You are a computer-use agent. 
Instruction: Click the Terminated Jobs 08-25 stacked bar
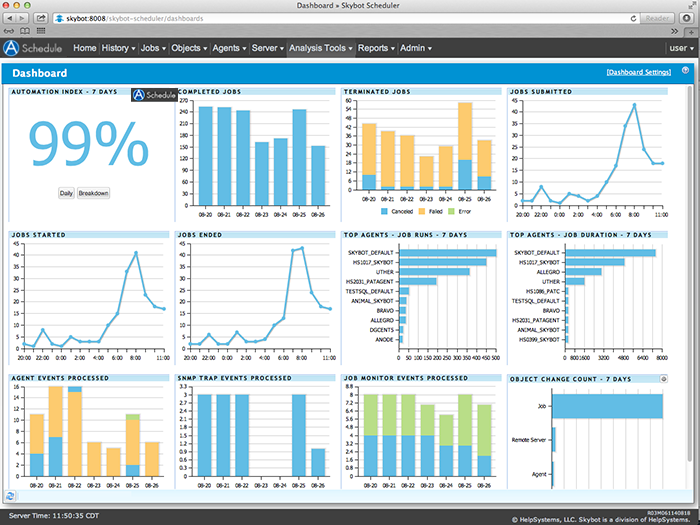point(465,146)
